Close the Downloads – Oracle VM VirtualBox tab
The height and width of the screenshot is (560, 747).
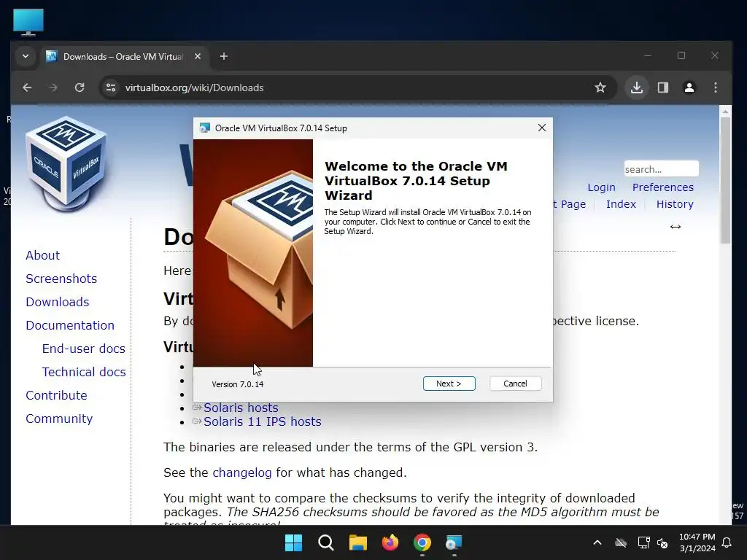[x=198, y=56]
